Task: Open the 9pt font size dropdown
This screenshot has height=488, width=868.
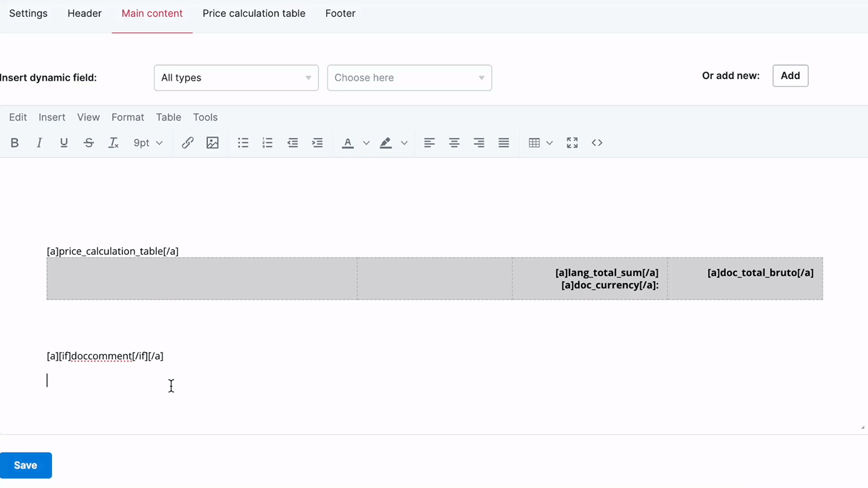Action: [148, 143]
